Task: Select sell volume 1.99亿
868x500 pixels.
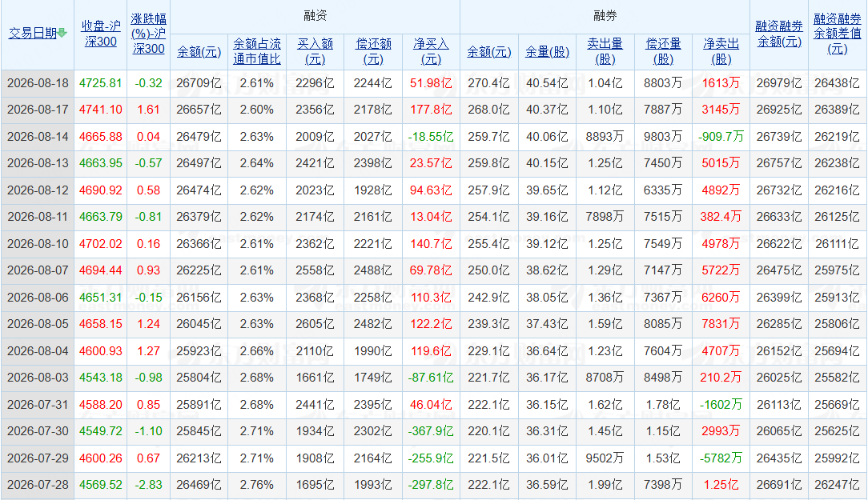Action: point(605,485)
